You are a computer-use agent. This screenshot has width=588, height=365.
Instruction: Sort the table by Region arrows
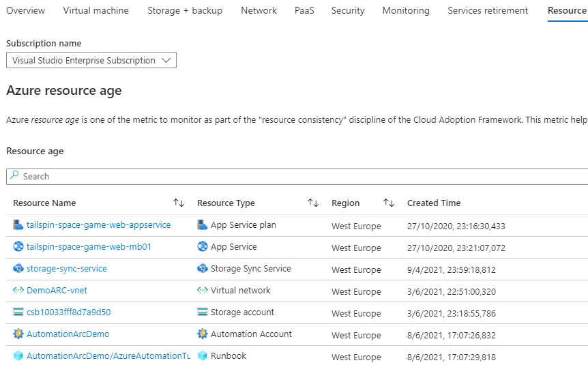point(389,203)
